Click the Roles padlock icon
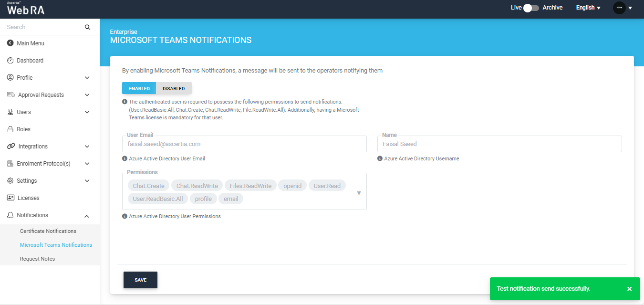 [10, 129]
